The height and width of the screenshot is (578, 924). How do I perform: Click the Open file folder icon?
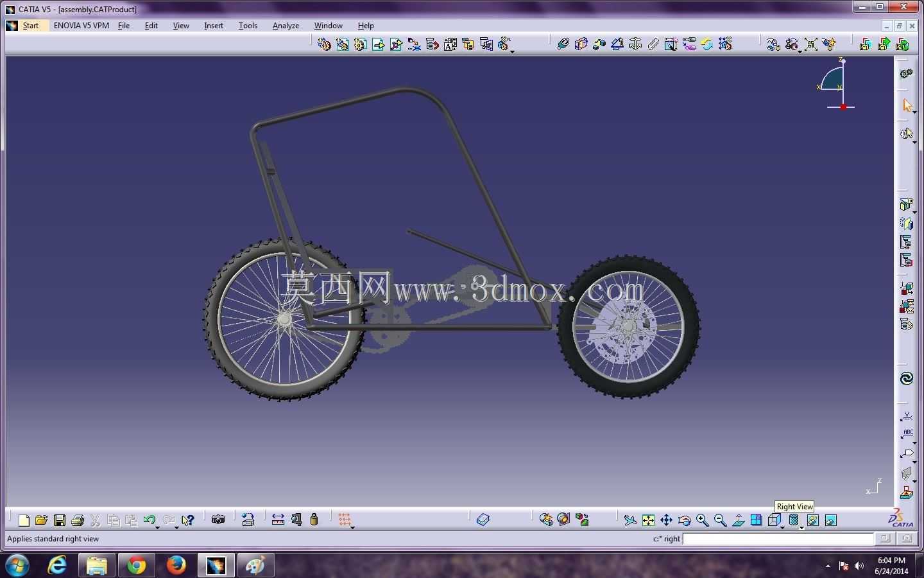pos(42,520)
